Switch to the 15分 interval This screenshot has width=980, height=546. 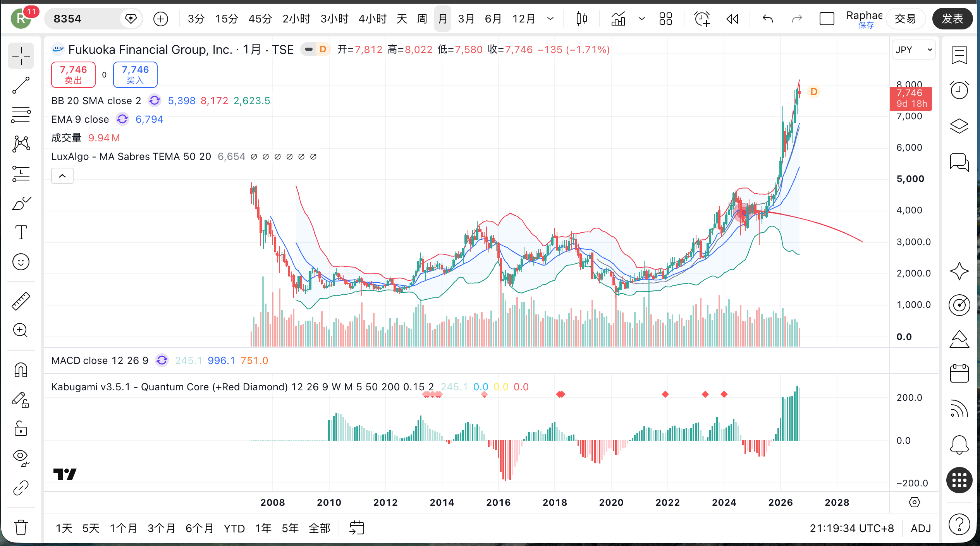pyautogui.click(x=227, y=19)
